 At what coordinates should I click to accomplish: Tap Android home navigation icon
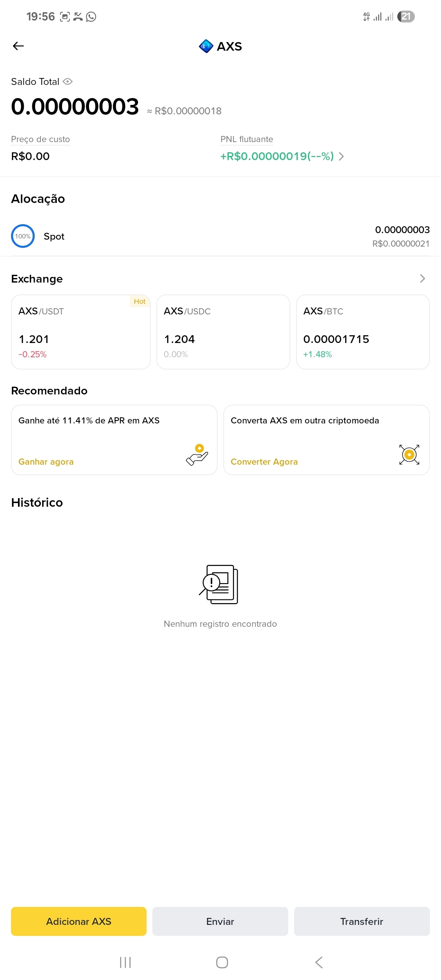tap(222, 962)
